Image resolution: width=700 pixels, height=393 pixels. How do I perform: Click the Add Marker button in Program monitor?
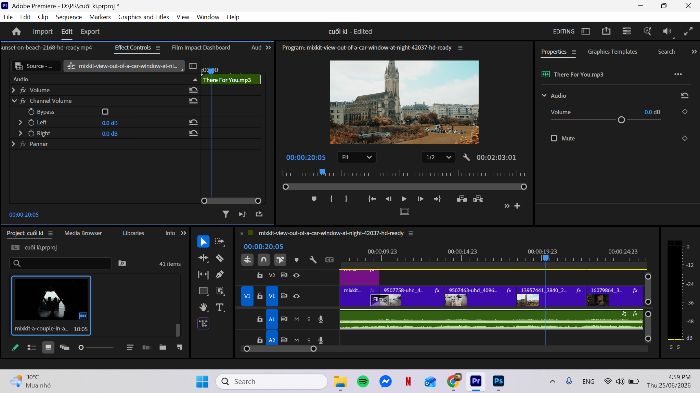[x=314, y=199]
